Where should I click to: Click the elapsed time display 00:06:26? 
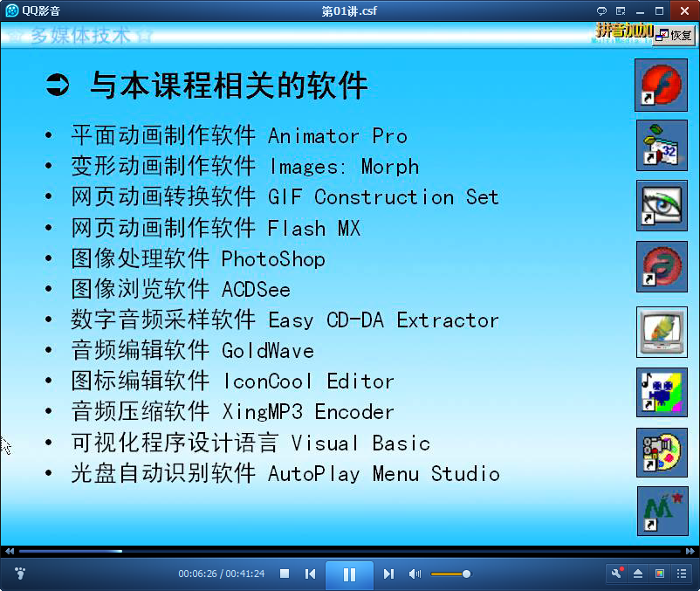click(198, 574)
